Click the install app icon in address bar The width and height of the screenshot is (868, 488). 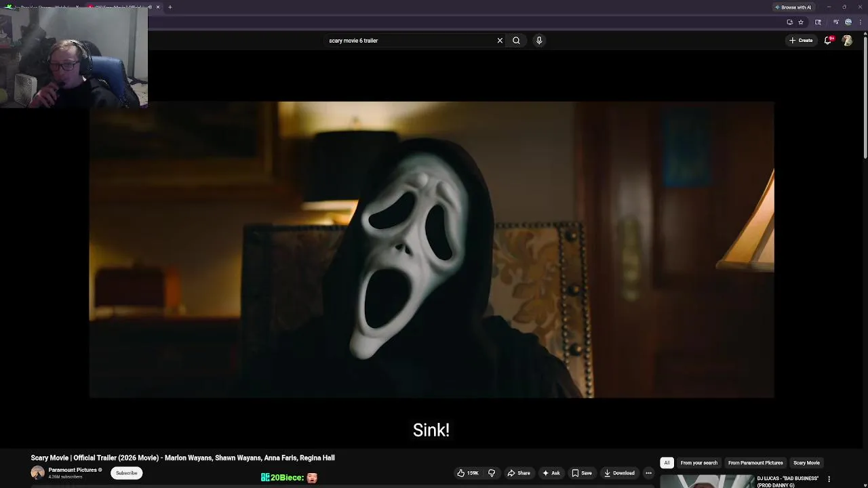pyautogui.click(x=789, y=22)
